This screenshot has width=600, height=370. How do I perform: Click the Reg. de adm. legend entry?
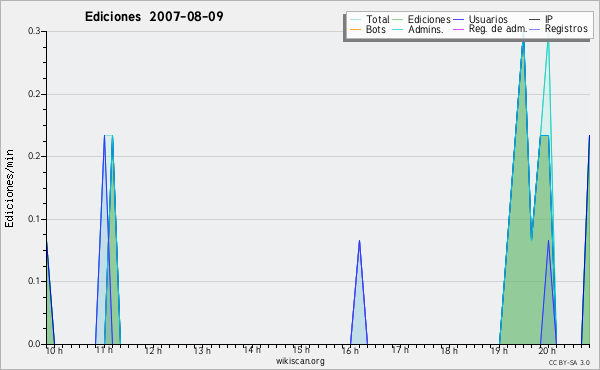[490, 29]
